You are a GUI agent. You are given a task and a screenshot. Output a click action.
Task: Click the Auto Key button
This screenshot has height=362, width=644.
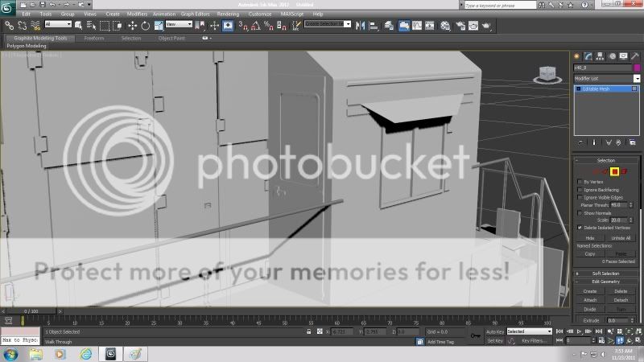tap(494, 331)
